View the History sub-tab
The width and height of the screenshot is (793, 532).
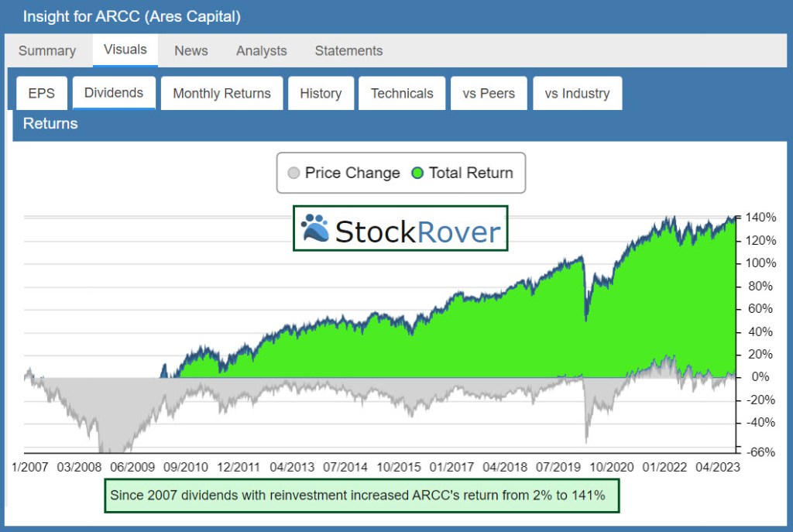[321, 94]
